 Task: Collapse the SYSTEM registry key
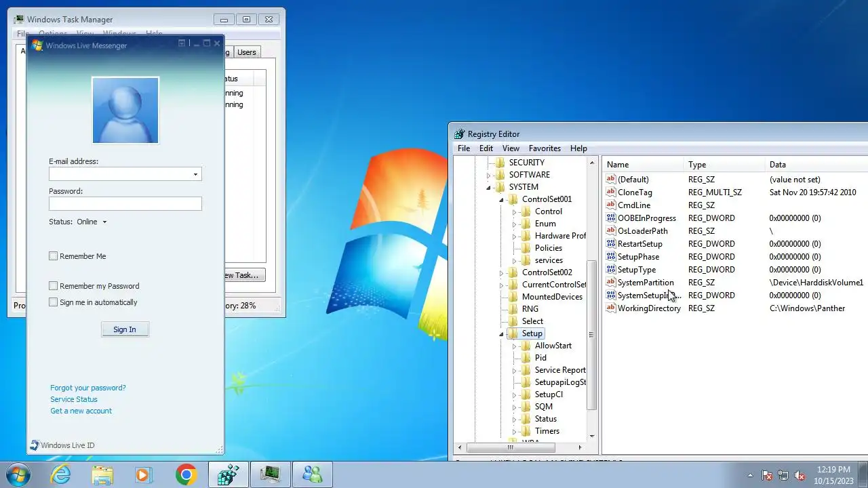[488, 187]
